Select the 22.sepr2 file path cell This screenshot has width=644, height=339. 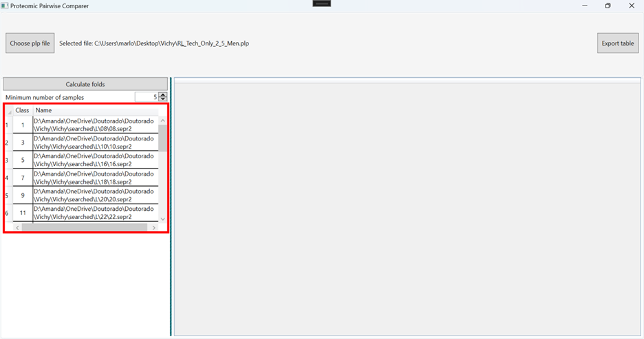(95, 213)
